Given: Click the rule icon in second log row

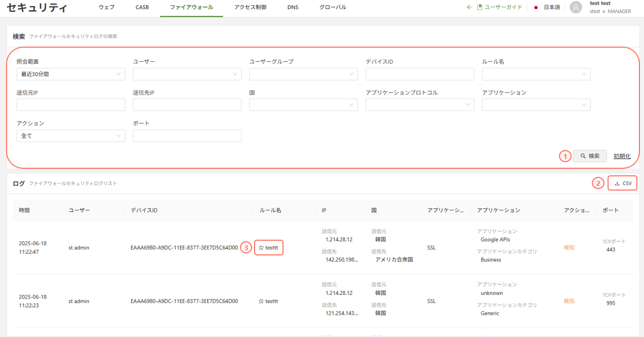Looking at the screenshot, I should [261, 302].
